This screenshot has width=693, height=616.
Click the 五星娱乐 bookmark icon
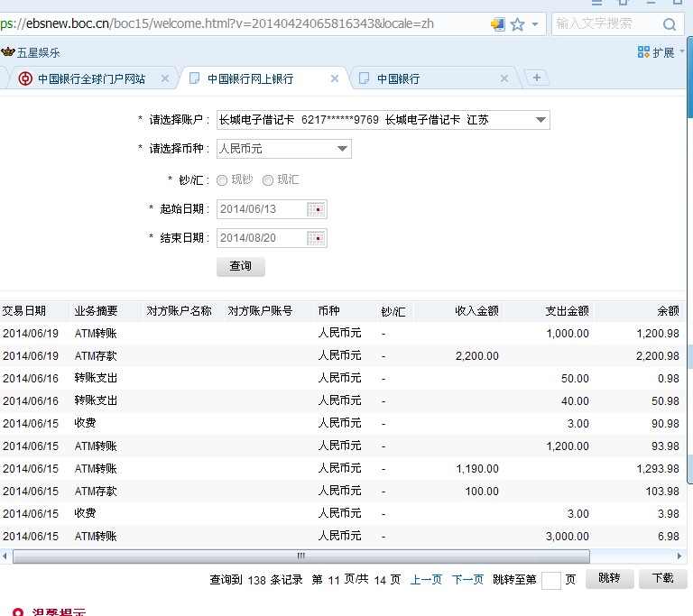click(7, 52)
